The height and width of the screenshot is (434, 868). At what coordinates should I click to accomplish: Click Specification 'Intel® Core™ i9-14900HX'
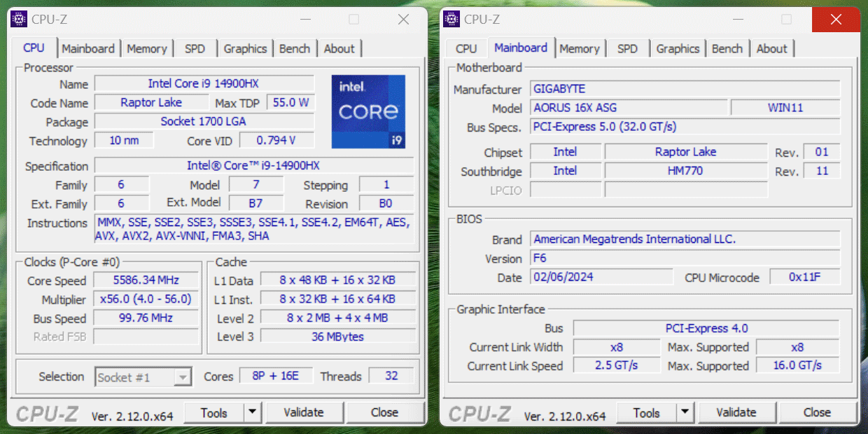click(x=254, y=165)
